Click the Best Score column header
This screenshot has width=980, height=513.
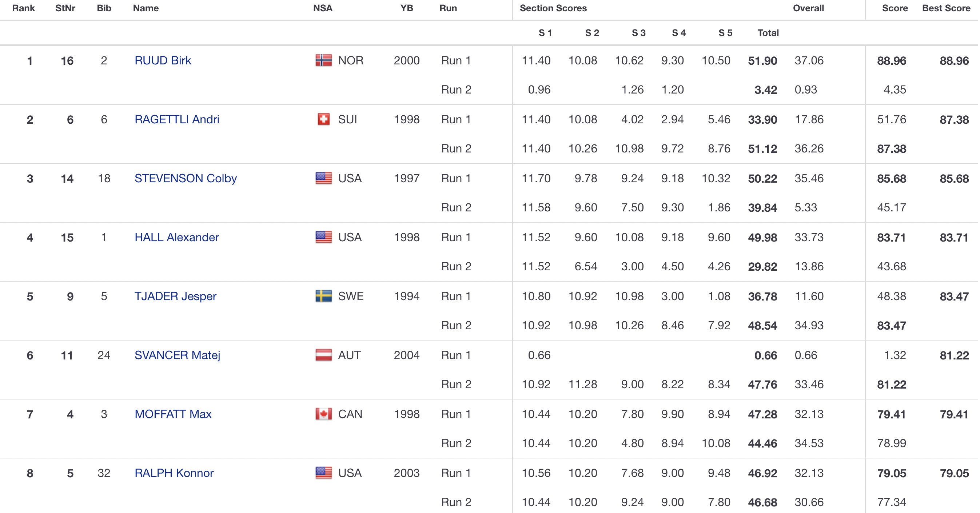pos(946,8)
